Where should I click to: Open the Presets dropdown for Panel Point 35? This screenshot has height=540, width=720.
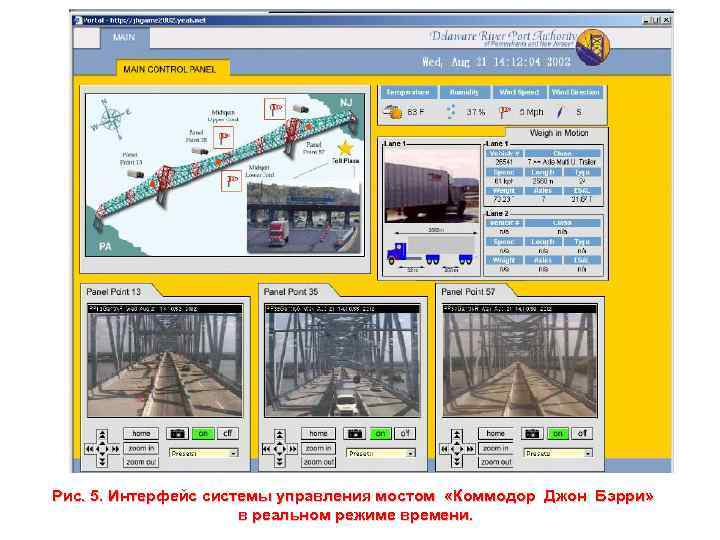tap(381, 453)
